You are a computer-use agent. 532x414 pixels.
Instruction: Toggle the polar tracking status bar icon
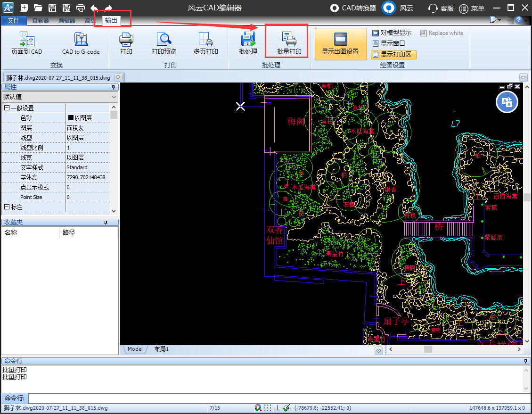tap(286, 408)
